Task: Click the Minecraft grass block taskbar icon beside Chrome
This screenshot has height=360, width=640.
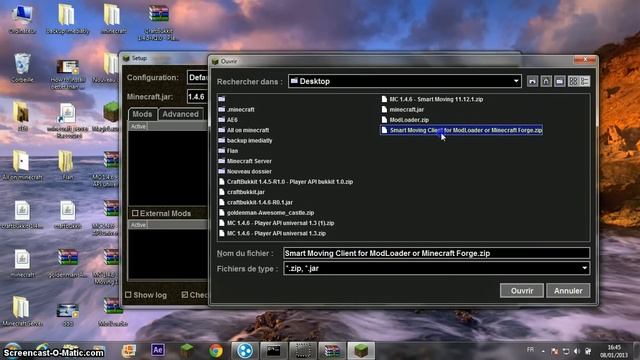Action: [187, 350]
